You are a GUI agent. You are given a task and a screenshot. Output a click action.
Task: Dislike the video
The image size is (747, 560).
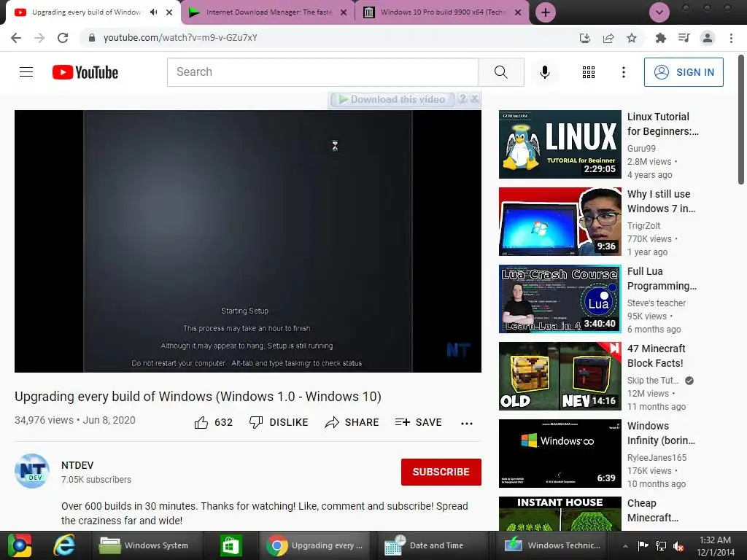(279, 422)
